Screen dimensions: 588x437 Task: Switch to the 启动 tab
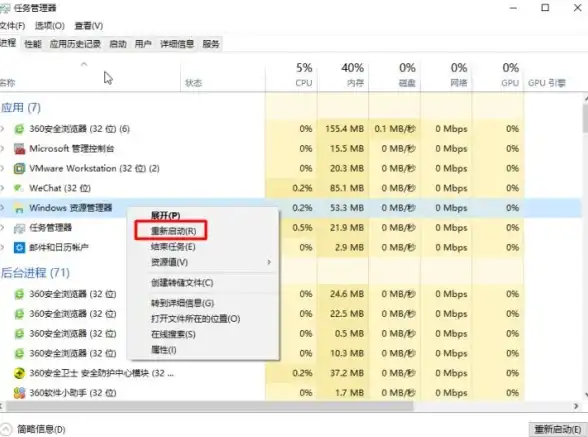118,44
